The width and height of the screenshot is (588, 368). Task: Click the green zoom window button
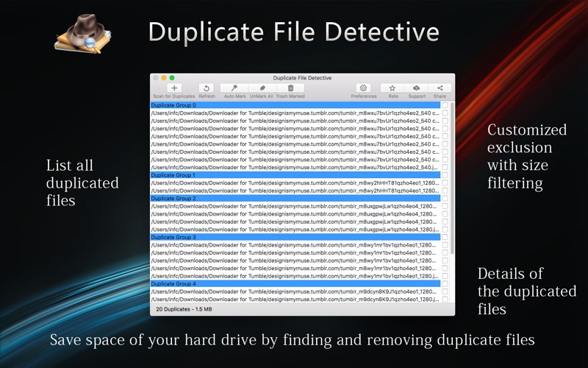172,78
